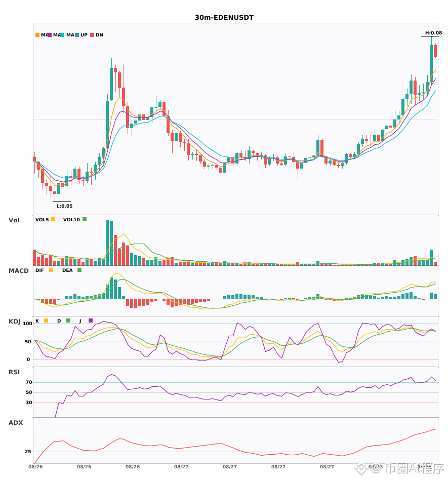448x481 pixels.
Task: Click the KDJ 0 axis value
Action: [x=28, y=359]
